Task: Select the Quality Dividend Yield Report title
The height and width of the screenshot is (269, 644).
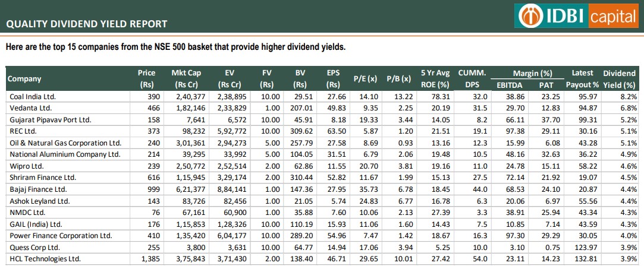Action: (x=86, y=24)
